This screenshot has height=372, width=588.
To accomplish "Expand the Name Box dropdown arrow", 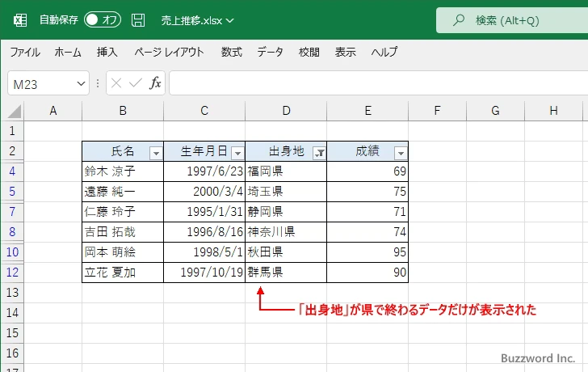I will pos(81,83).
